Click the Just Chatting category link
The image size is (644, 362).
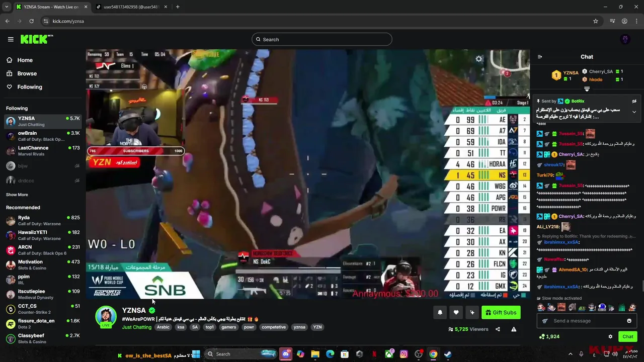point(136,327)
